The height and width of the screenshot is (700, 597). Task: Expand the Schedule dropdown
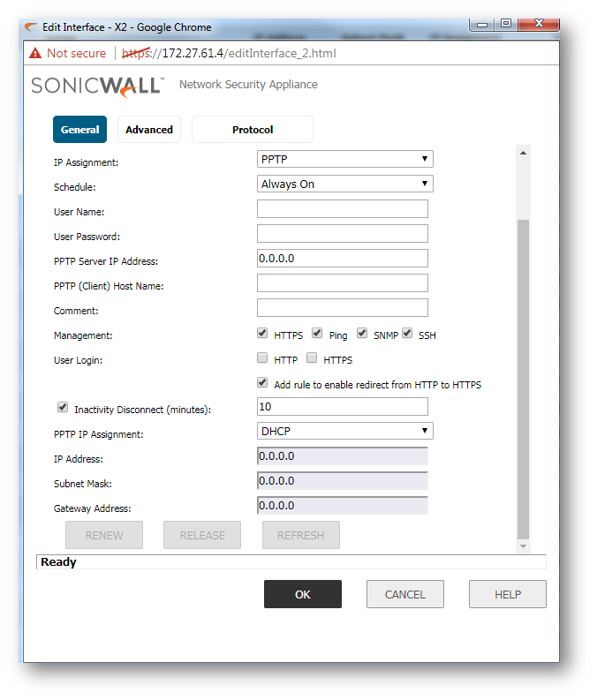[x=344, y=184]
